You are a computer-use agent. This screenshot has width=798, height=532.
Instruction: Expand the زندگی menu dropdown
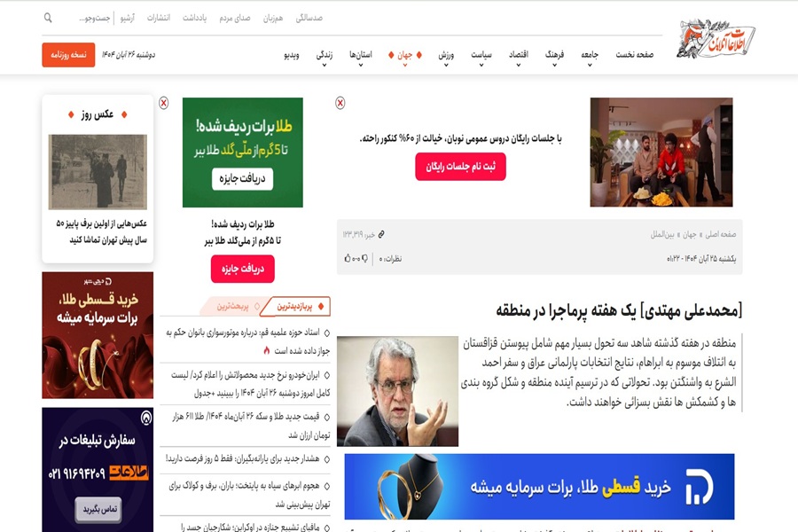coord(325,58)
